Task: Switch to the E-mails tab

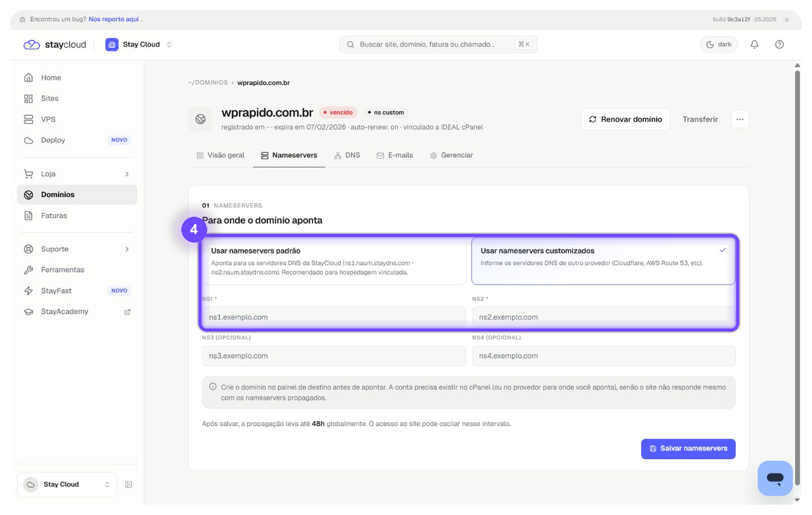Action: (x=395, y=155)
